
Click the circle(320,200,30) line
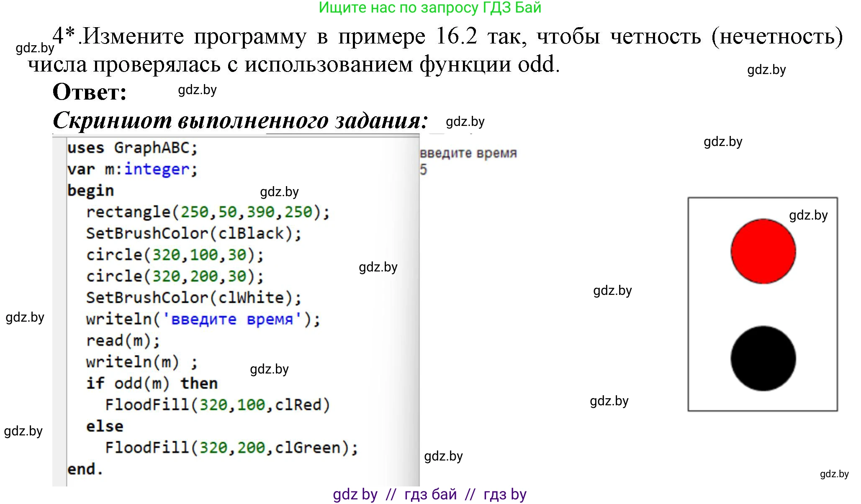click(x=175, y=276)
